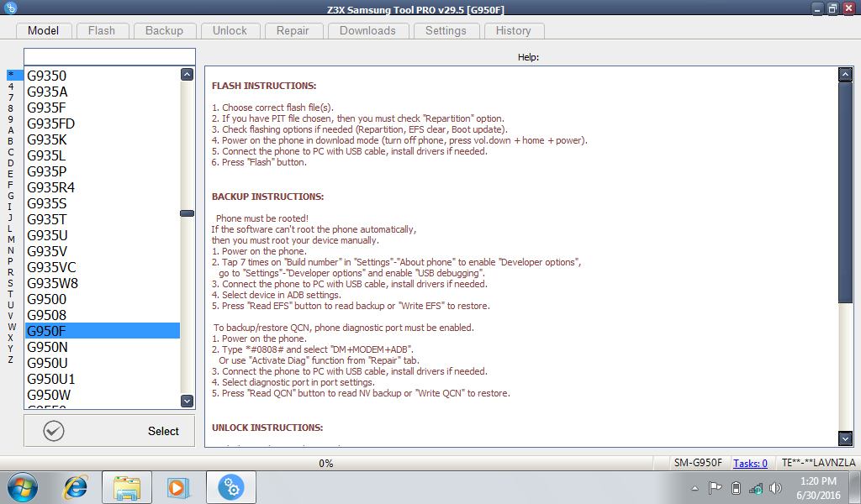Viewport: 861px width, 504px height.
Task: Select model G935R4
Action: coord(103,187)
